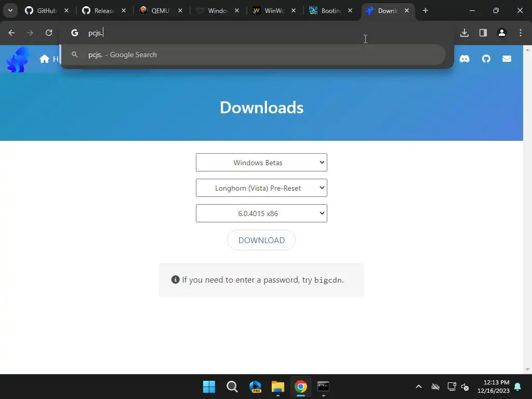
Task: Click the muted volume tray icon
Action: pos(465,387)
